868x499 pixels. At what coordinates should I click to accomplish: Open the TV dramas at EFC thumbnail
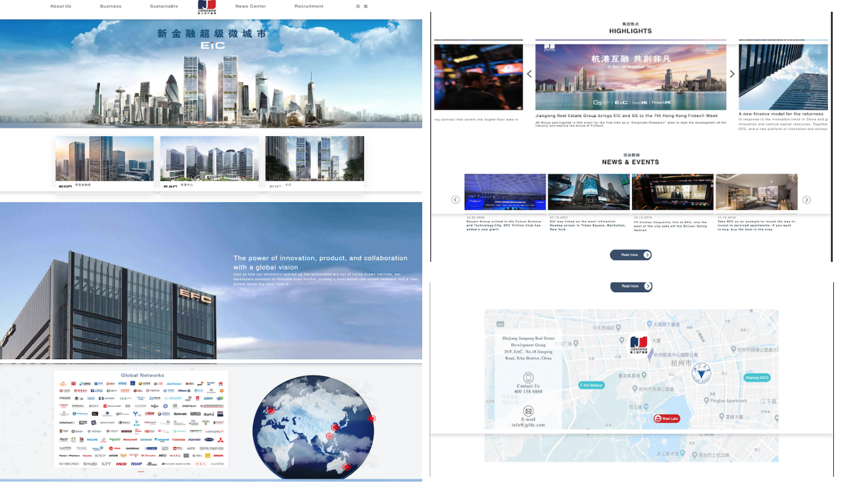672,192
